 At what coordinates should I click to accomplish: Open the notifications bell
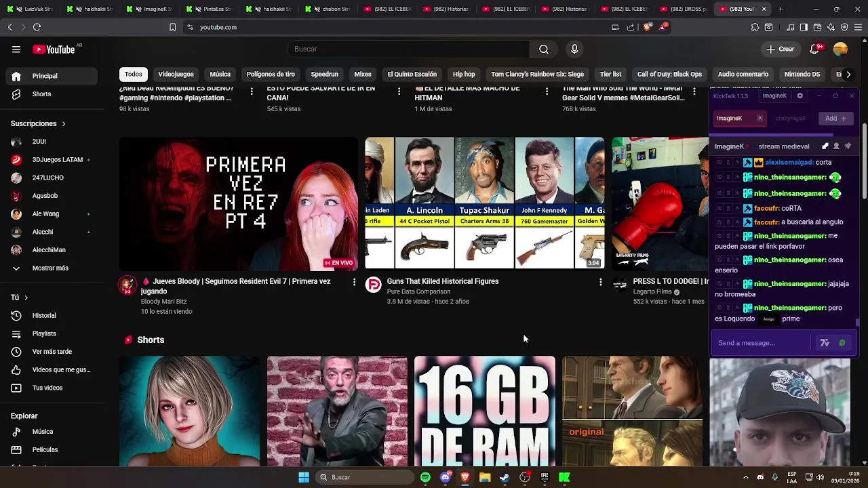(x=816, y=49)
